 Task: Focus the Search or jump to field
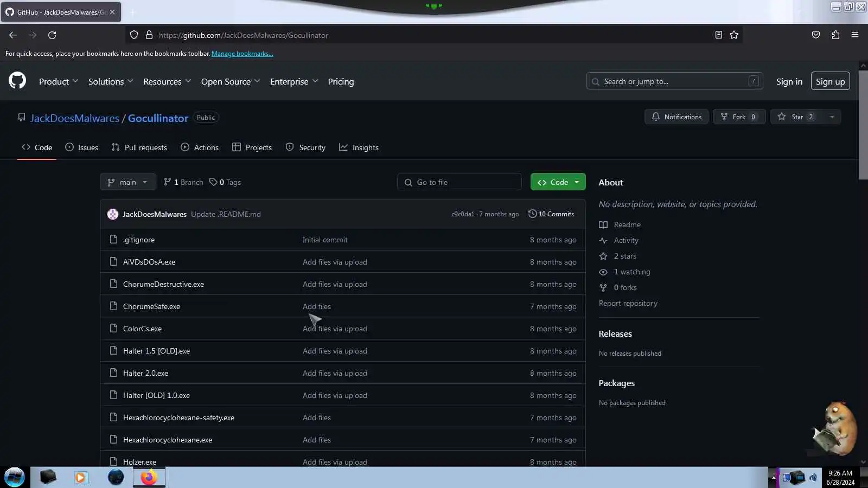[x=675, y=81]
